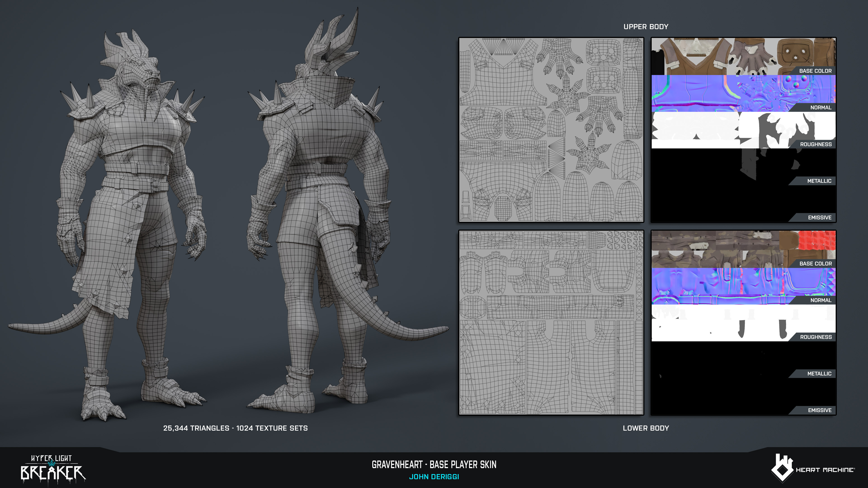Screen dimensions: 868x488
Task: Click the UPPER BODY heading
Action: coord(646,27)
